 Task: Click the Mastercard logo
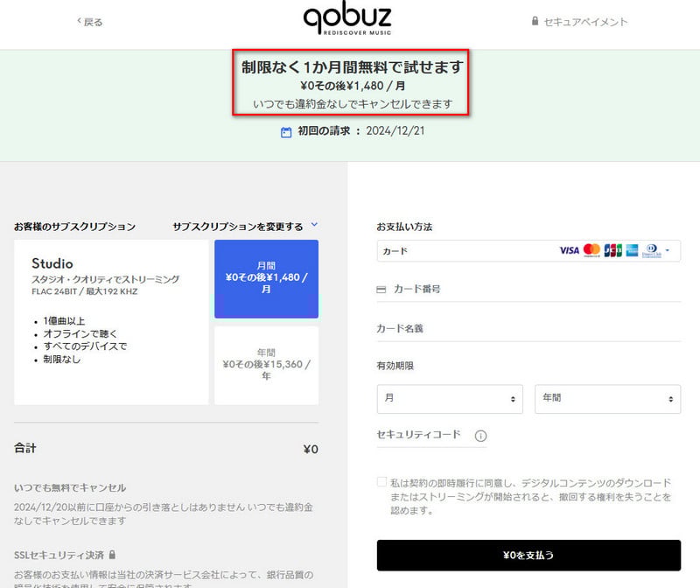(x=592, y=250)
